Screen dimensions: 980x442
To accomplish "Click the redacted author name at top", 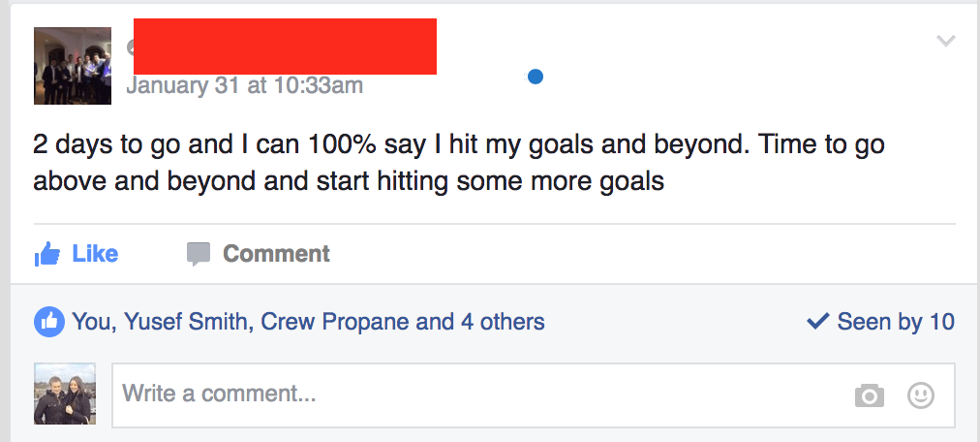I will coord(285,46).
